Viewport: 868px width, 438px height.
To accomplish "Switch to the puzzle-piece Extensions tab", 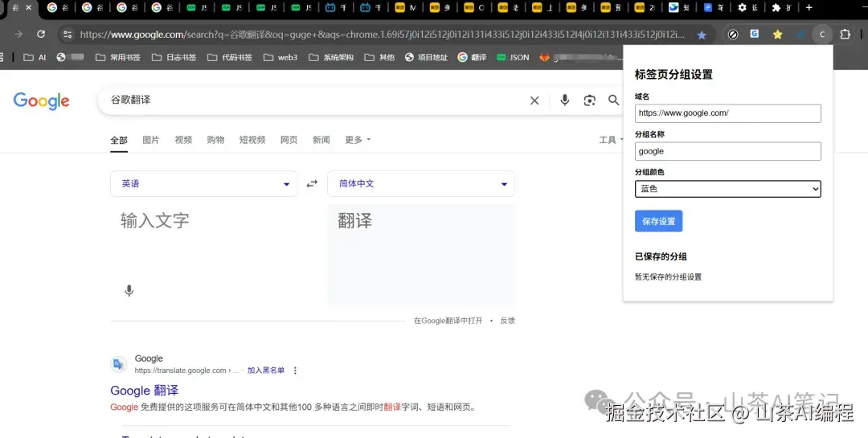I will click(x=782, y=8).
